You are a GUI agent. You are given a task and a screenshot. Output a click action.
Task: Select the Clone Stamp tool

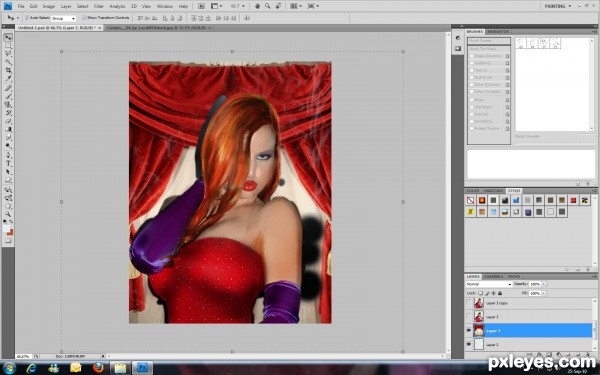pos(8,105)
